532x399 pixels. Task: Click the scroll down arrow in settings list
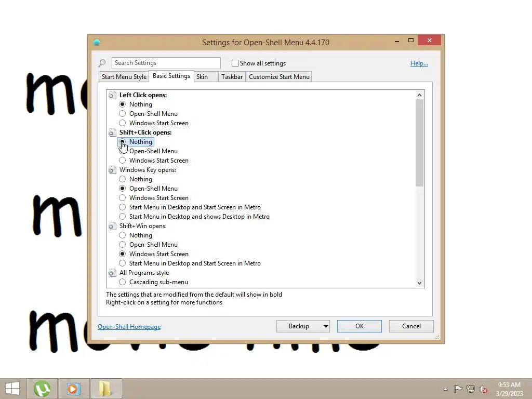[x=419, y=283]
